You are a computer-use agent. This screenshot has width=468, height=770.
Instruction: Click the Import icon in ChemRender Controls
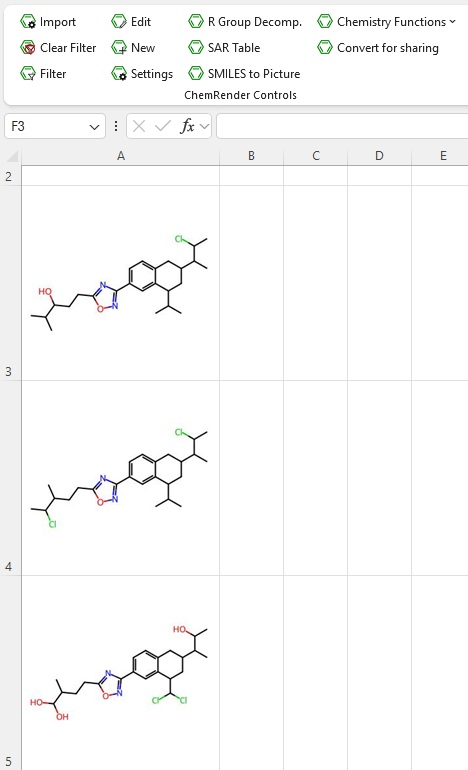28,22
